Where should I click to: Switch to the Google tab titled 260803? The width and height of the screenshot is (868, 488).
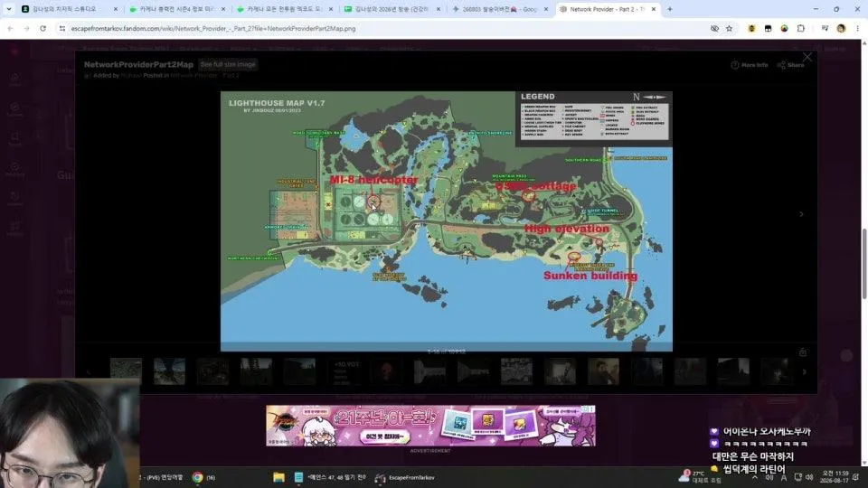click(x=499, y=9)
